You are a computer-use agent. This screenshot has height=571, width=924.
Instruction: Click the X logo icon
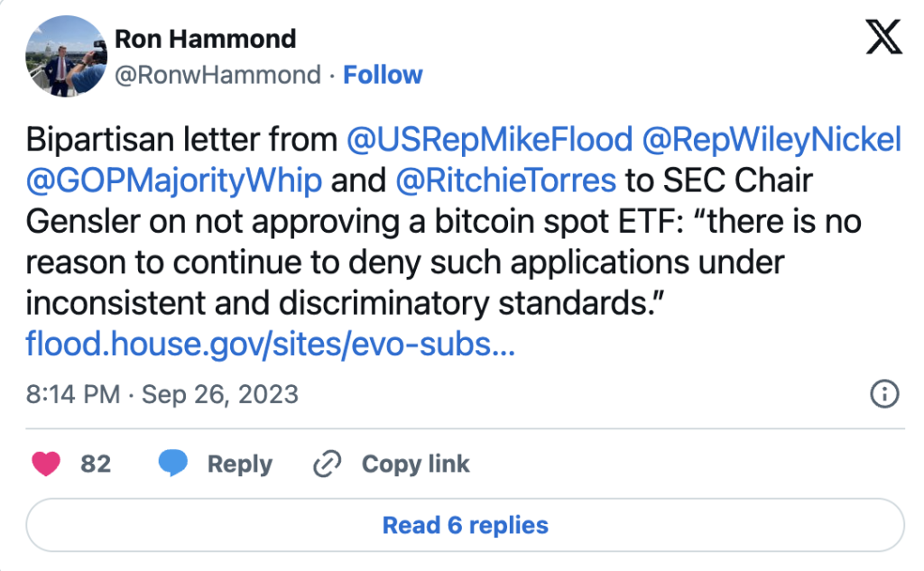[884, 38]
